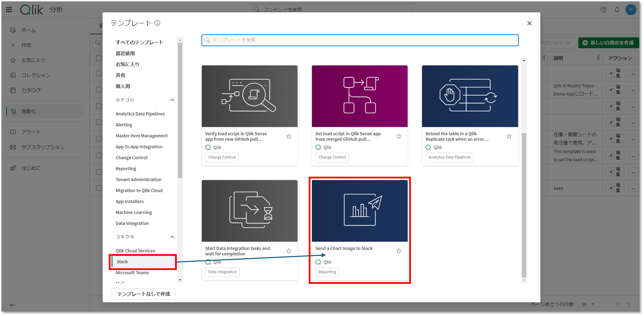Open Start Data Integration tasks thumbnail
644x316 pixels.
250,211
